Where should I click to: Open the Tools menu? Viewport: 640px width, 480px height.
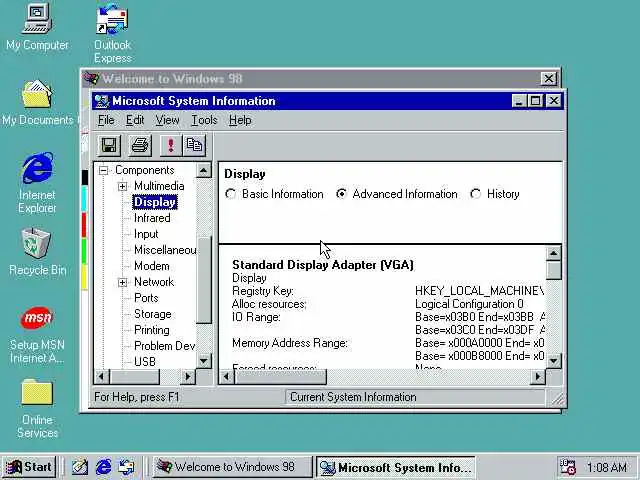point(204,120)
